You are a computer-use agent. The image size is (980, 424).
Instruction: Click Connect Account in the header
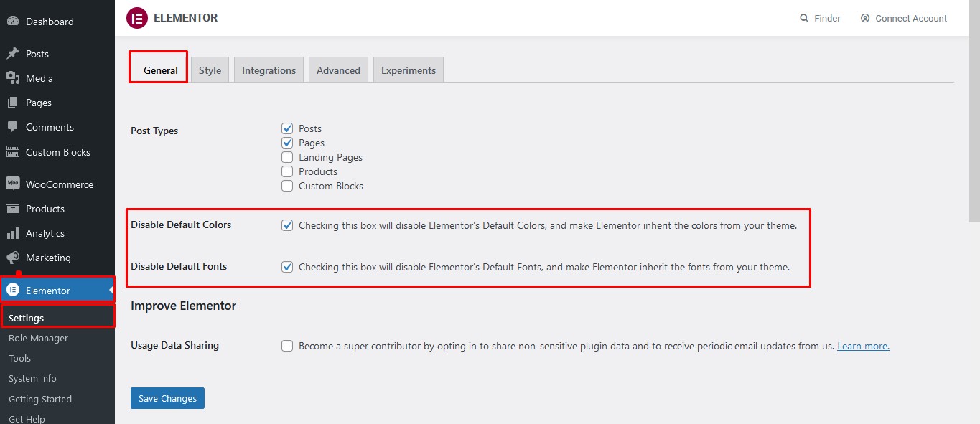point(904,18)
